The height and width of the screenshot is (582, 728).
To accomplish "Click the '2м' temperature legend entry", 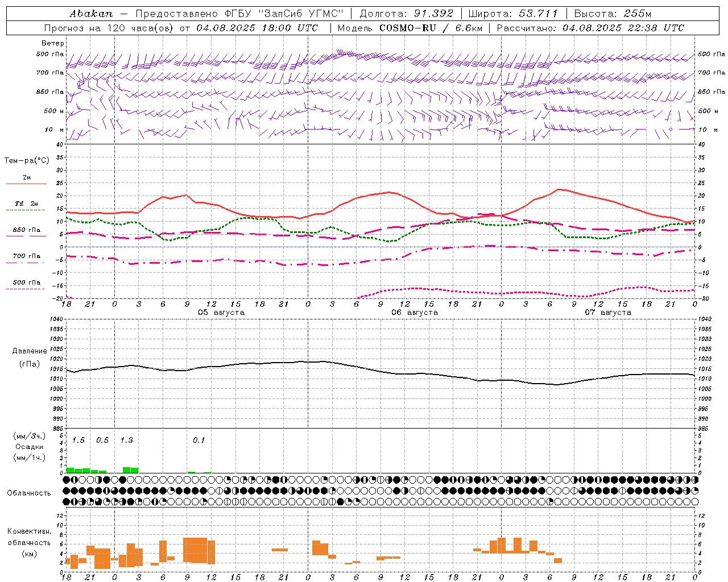I will 27,177.
